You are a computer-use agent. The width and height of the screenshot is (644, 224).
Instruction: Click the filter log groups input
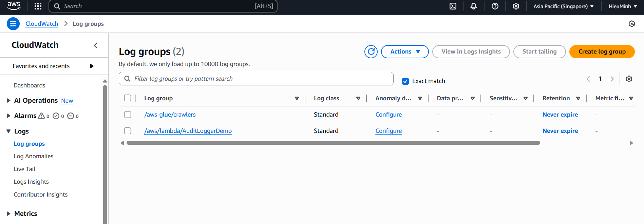[x=256, y=79]
